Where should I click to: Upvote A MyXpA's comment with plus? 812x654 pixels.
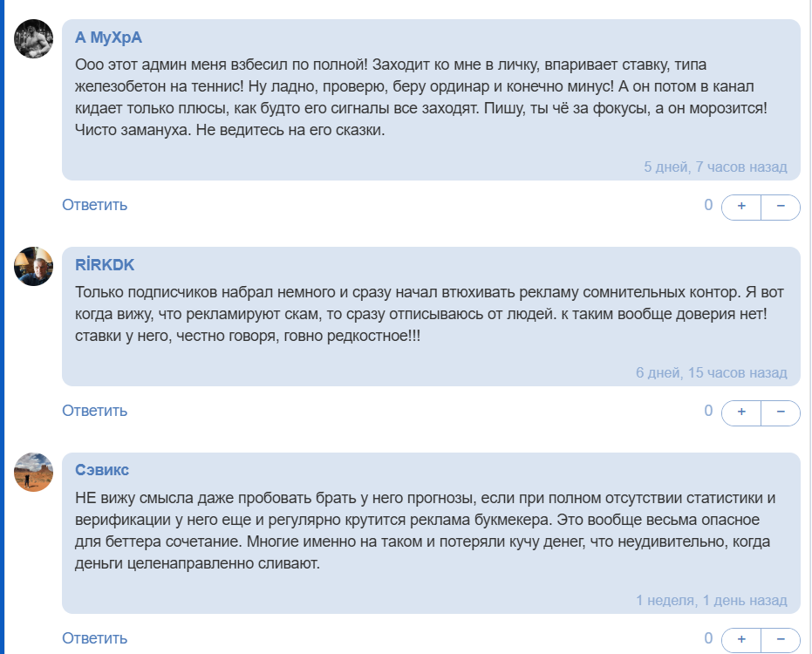pos(741,207)
